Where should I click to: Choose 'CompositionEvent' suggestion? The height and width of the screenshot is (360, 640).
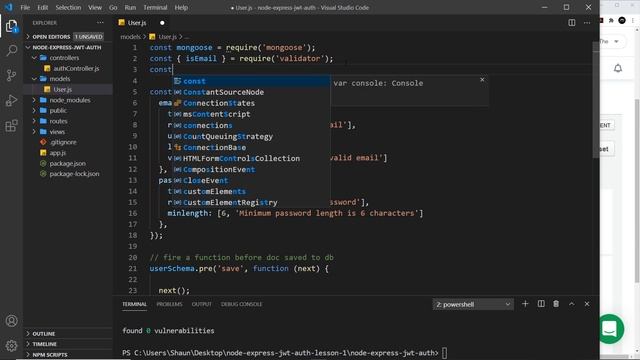tap(251, 169)
